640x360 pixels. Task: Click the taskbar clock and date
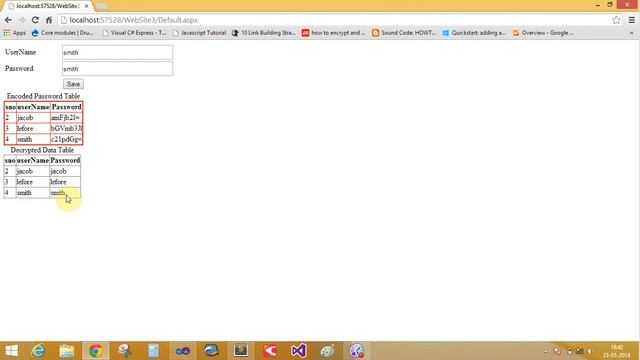click(x=616, y=351)
